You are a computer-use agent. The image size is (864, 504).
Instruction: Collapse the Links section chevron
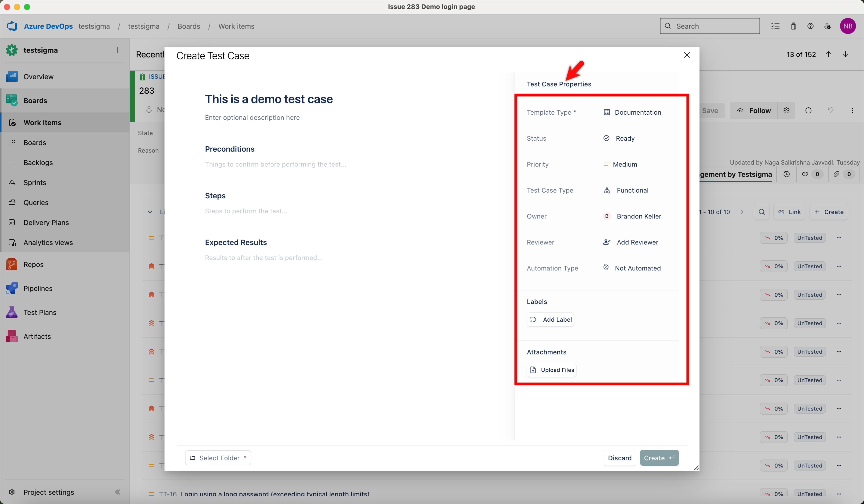point(150,212)
